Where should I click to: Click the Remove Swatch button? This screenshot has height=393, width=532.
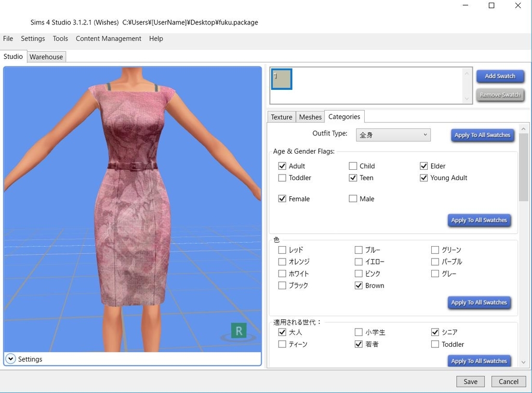[x=500, y=94]
